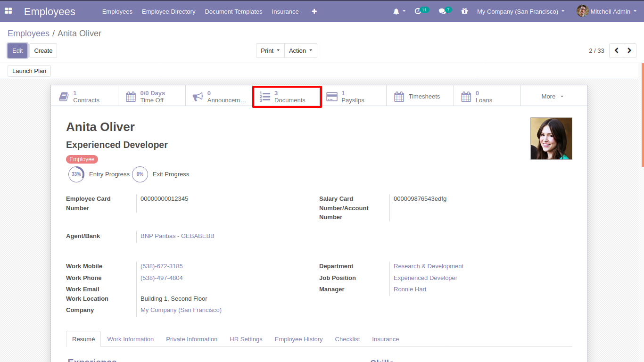Open Contracts stat button icon

64,97
